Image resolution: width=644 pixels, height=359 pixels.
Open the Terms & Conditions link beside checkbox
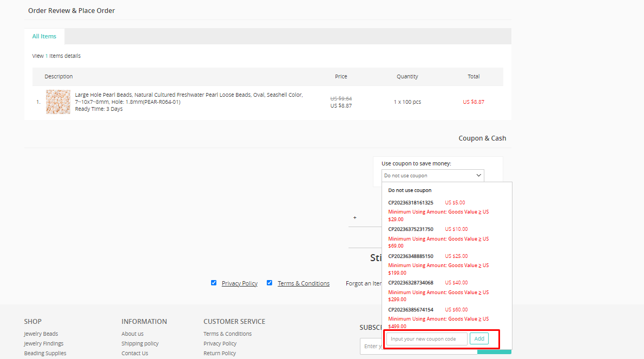[304, 283]
